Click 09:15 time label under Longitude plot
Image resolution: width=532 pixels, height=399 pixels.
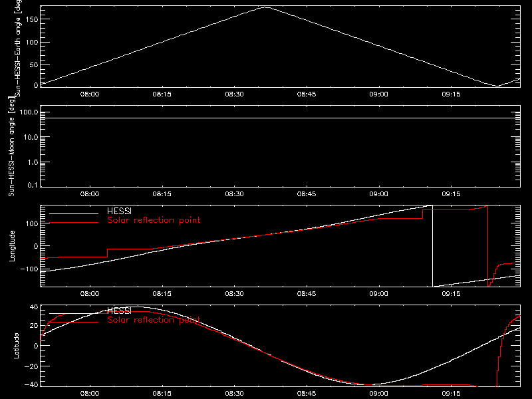(451, 293)
